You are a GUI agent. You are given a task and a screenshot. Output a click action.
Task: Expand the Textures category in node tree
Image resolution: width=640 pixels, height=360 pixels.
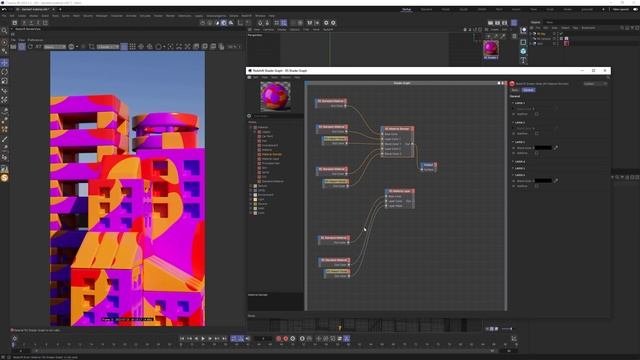(x=251, y=186)
